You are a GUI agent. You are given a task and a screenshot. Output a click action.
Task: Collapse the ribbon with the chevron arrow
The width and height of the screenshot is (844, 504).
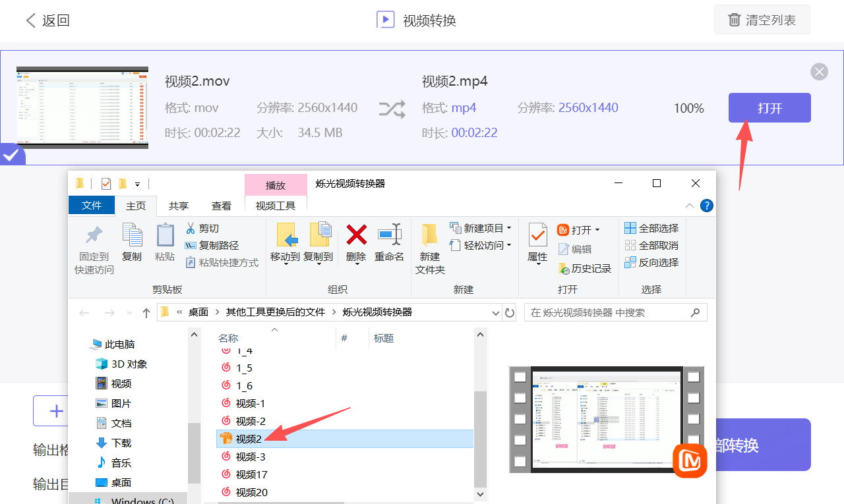pyautogui.click(x=689, y=206)
